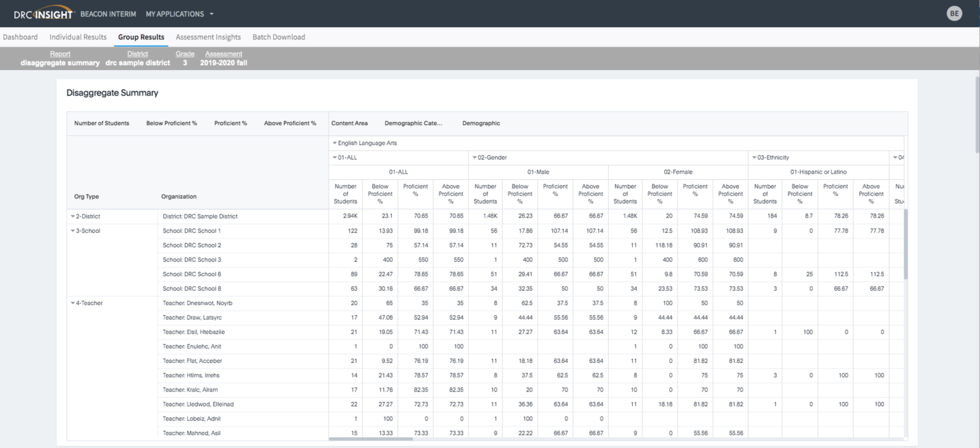Open the Assessment link for 2019-2020 fall
980x448 pixels.
pos(223,54)
